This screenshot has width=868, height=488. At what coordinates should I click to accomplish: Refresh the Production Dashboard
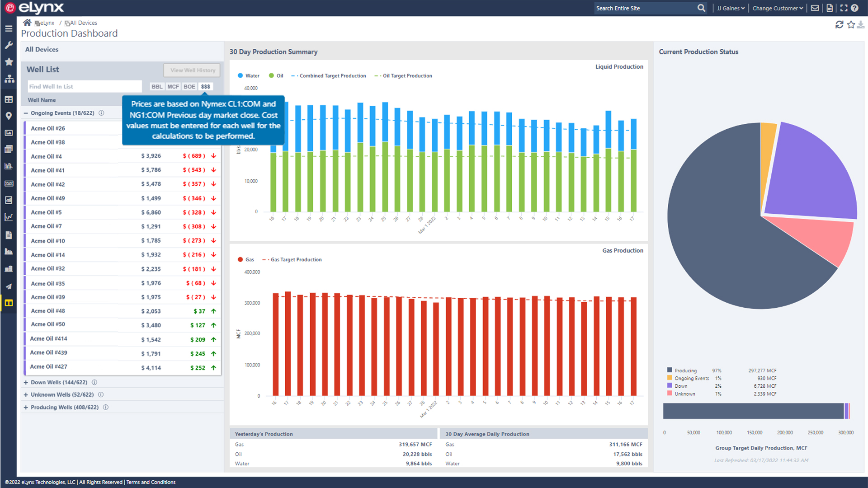[840, 24]
